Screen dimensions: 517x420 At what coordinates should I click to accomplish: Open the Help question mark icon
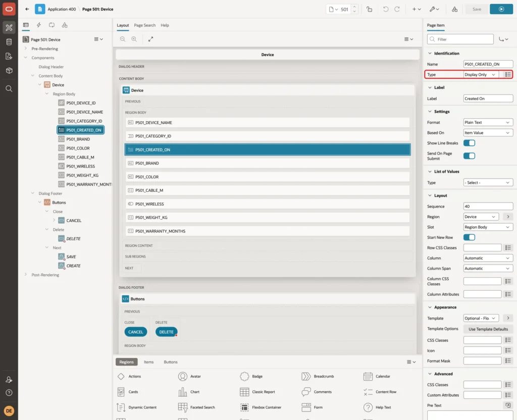pos(9,393)
